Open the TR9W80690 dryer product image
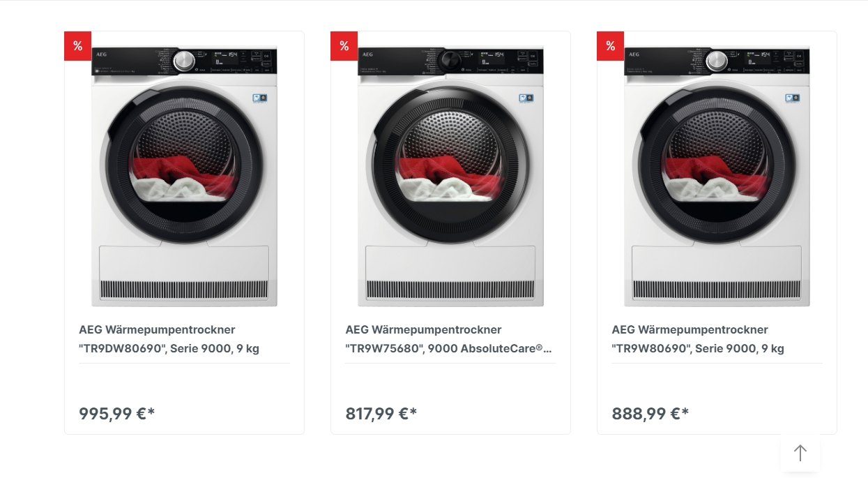 pyautogui.click(x=717, y=177)
